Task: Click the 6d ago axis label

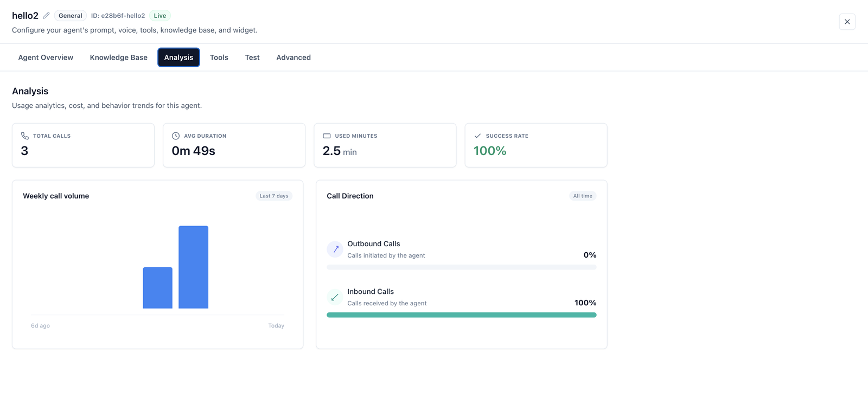Action: click(40, 326)
